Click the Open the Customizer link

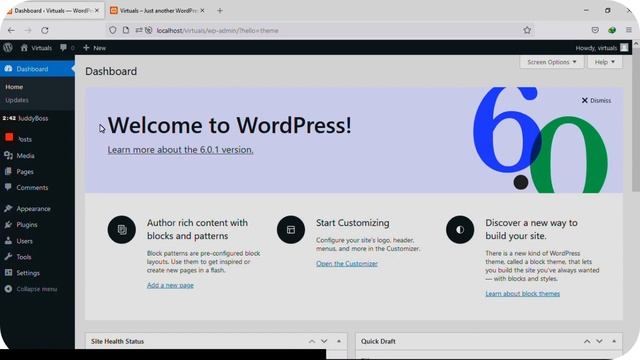pos(347,264)
